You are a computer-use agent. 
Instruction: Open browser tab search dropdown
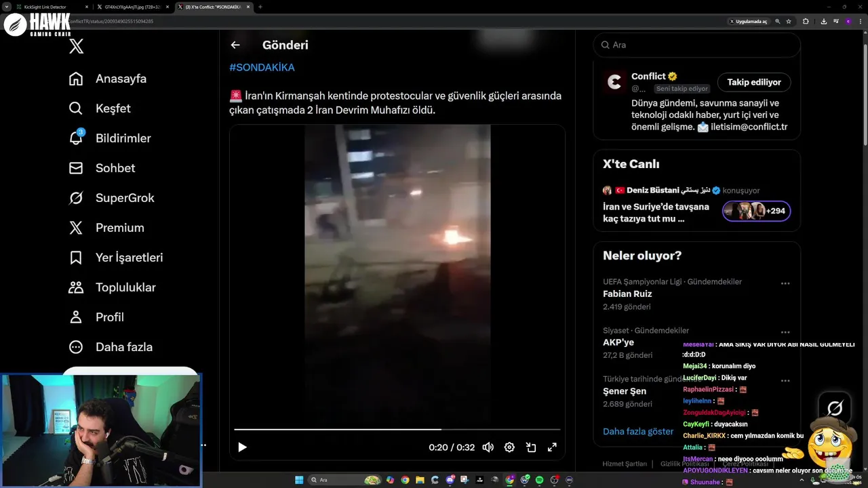6,7
